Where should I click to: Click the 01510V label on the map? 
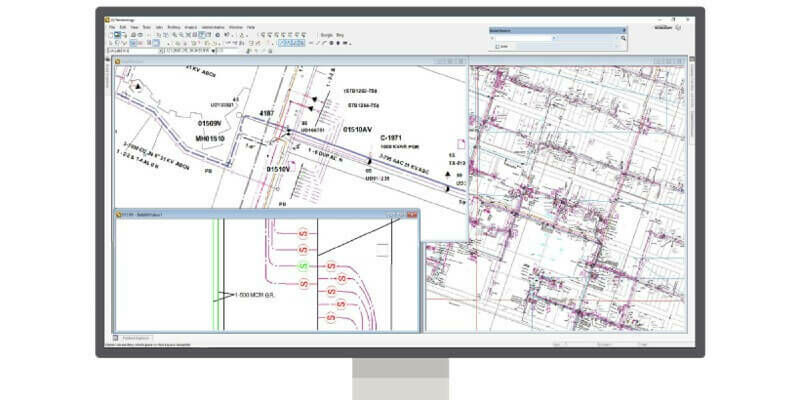pyautogui.click(x=278, y=168)
